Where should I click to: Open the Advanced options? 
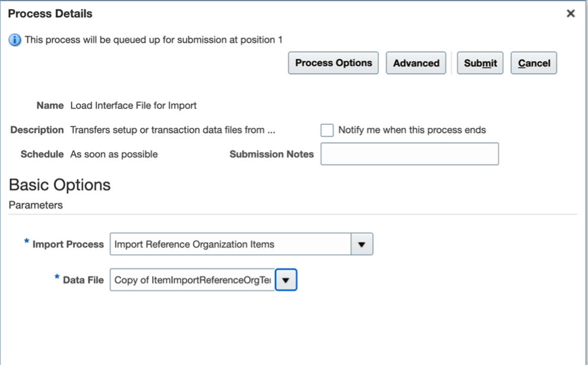coord(416,63)
